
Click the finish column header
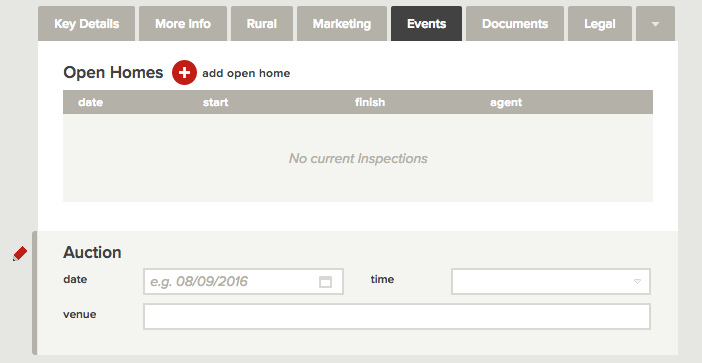(370, 102)
